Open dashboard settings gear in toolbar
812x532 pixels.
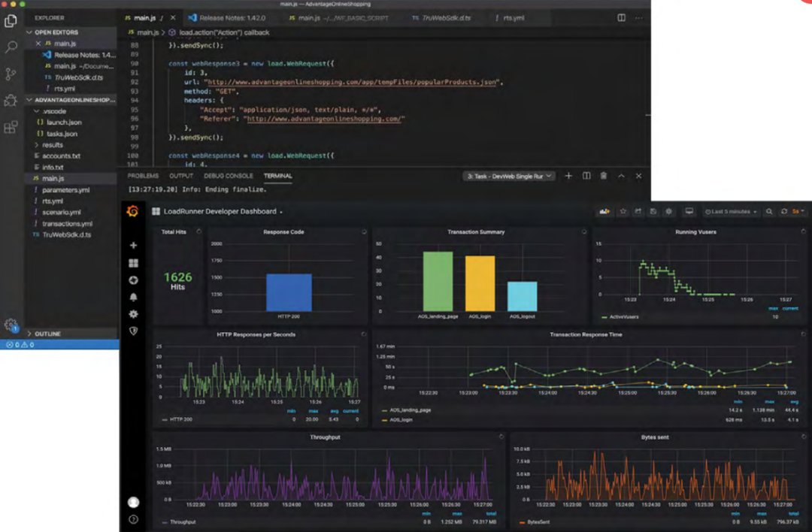(668, 211)
